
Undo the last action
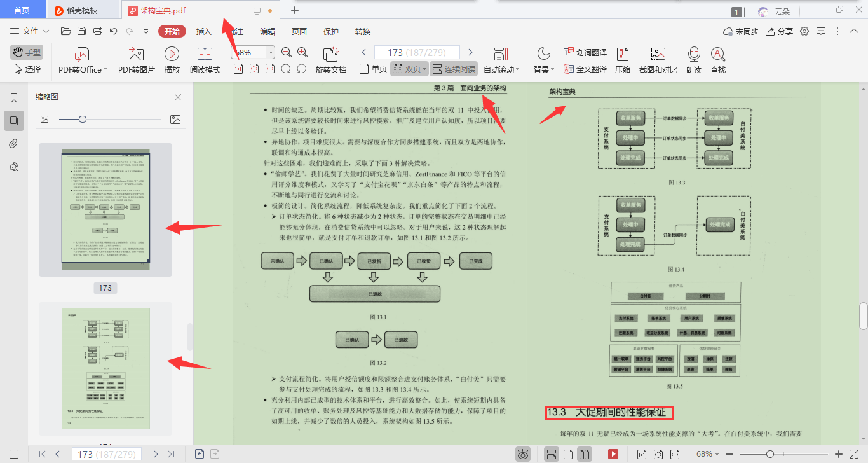[x=114, y=31]
